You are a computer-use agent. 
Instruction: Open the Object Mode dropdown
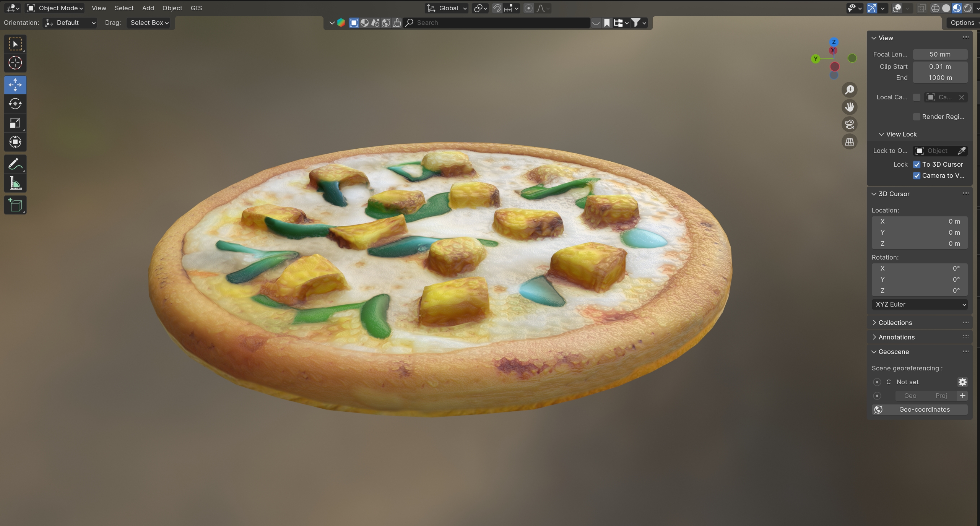click(55, 8)
